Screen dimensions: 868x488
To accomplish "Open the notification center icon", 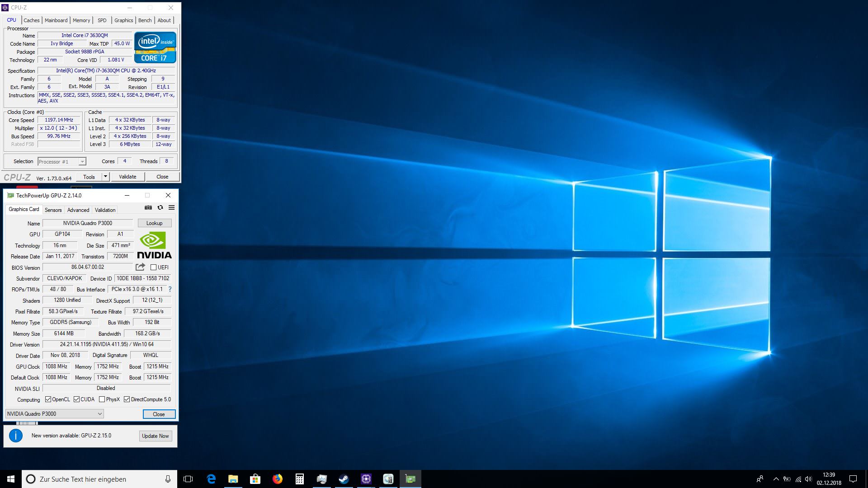I will click(x=853, y=479).
